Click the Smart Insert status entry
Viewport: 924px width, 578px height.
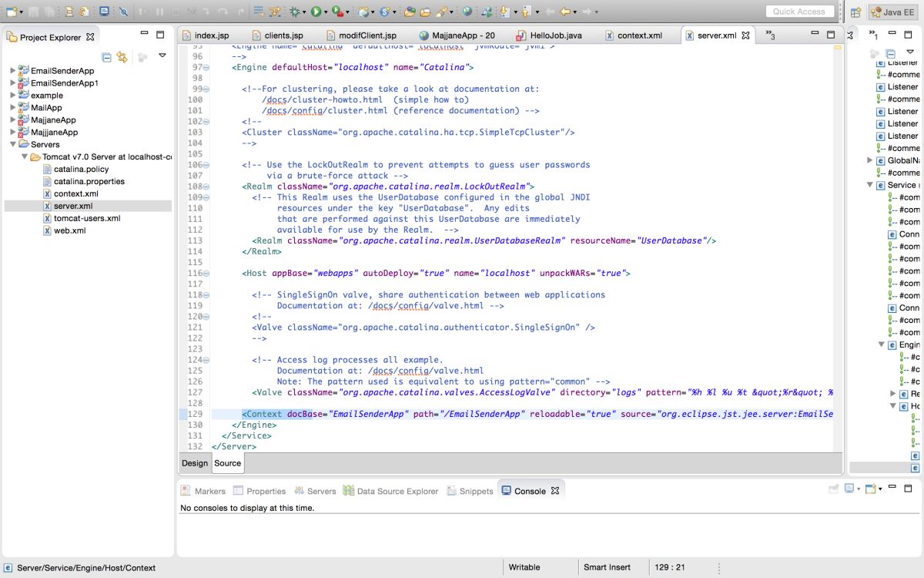click(608, 567)
